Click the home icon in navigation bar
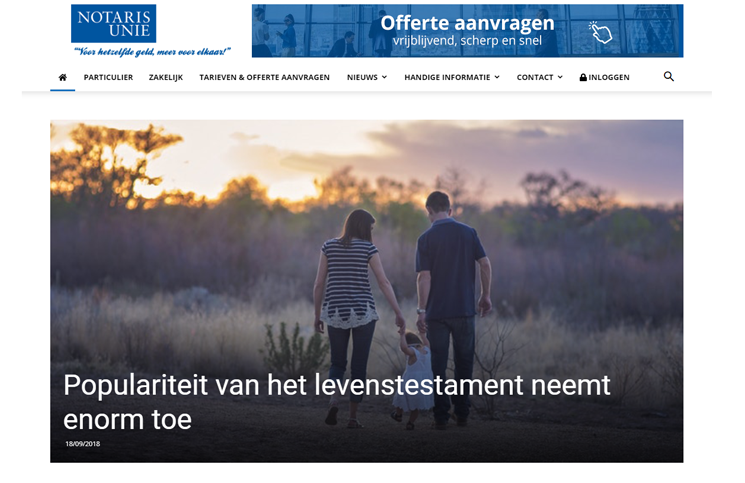Screen dimensions: 745x483 coord(62,77)
